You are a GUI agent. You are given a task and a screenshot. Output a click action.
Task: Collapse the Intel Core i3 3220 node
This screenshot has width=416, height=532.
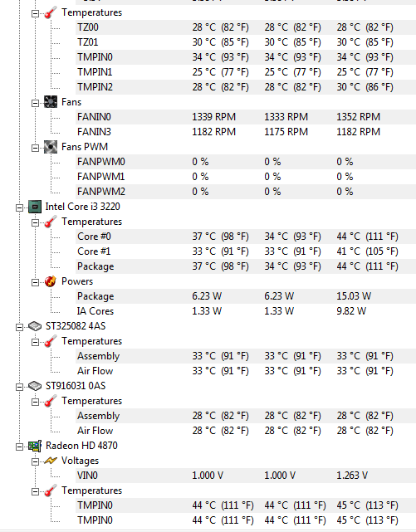pos(19,207)
